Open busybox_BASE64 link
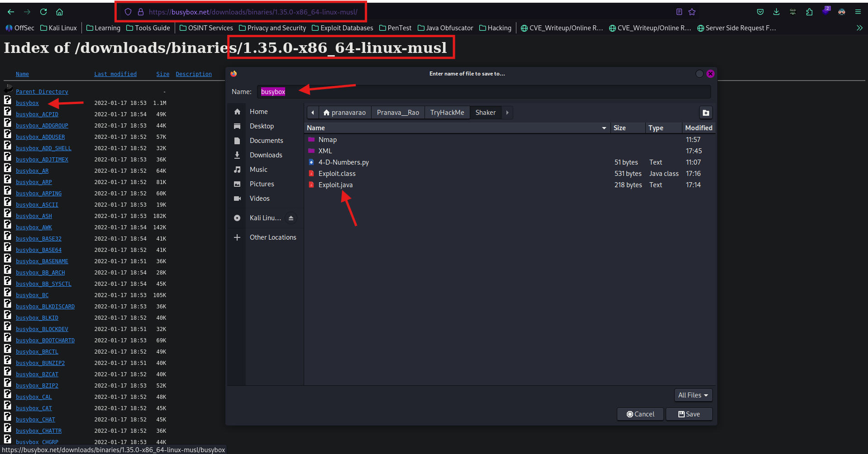The image size is (868, 454). [38, 250]
